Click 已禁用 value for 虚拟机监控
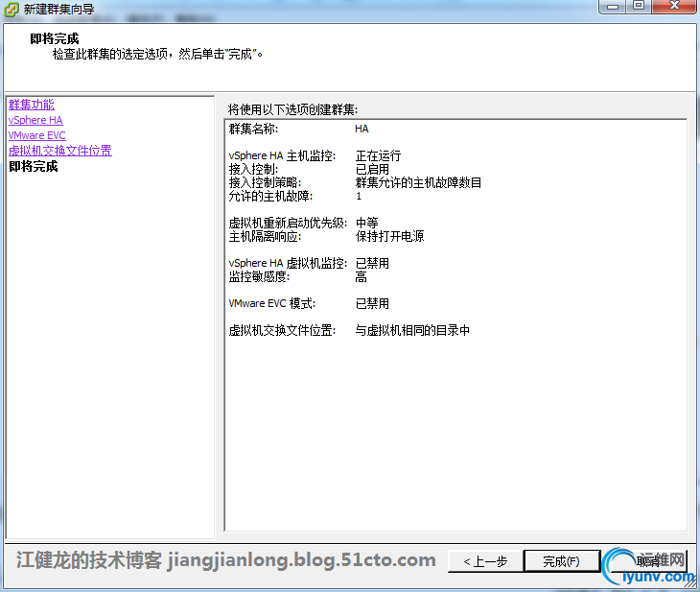 tap(372, 263)
